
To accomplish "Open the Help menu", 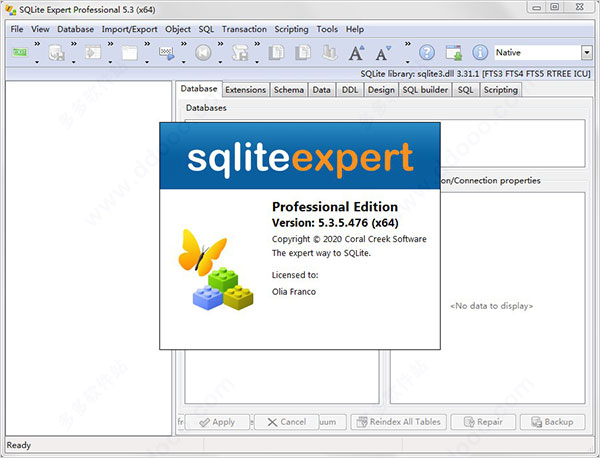I will click(x=355, y=29).
